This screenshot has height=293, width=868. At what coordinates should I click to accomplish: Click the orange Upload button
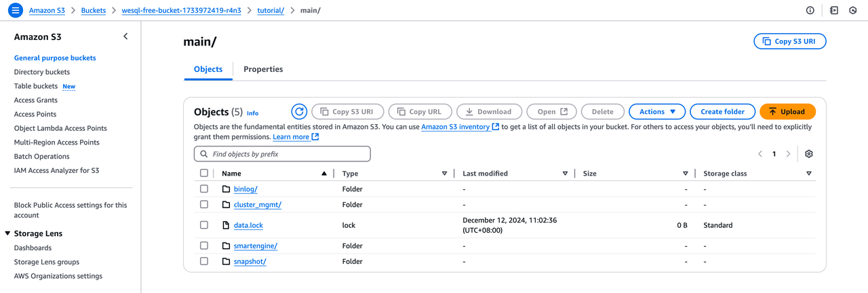click(787, 112)
